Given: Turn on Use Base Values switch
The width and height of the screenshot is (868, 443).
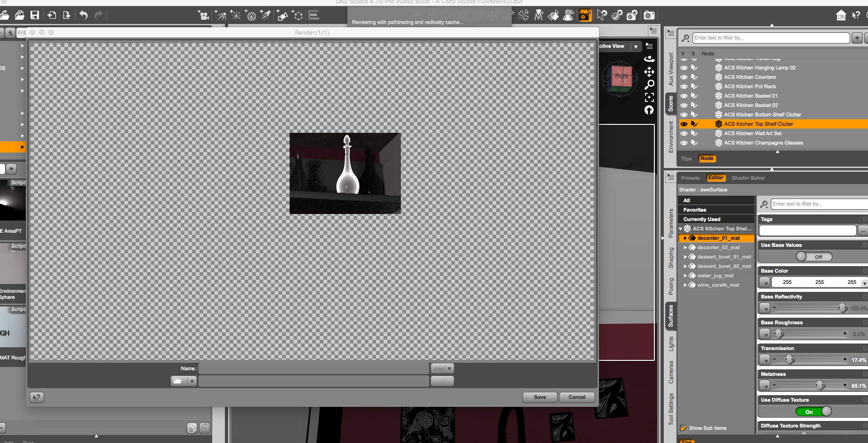Looking at the screenshot, I should tap(814, 257).
